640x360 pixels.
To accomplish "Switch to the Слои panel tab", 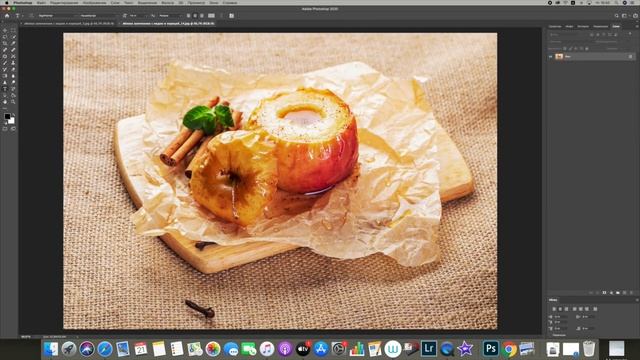I will [616, 27].
